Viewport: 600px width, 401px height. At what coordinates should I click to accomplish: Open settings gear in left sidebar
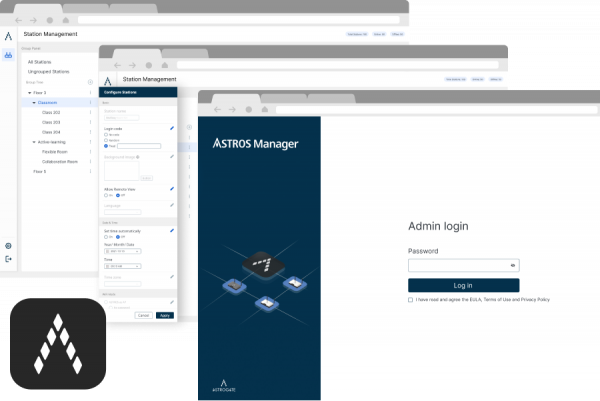(x=9, y=245)
